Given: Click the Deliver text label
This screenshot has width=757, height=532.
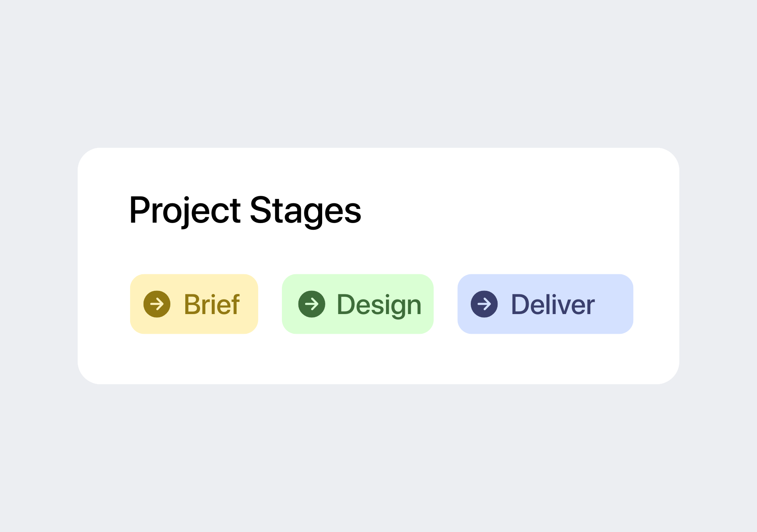Looking at the screenshot, I should [x=553, y=305].
